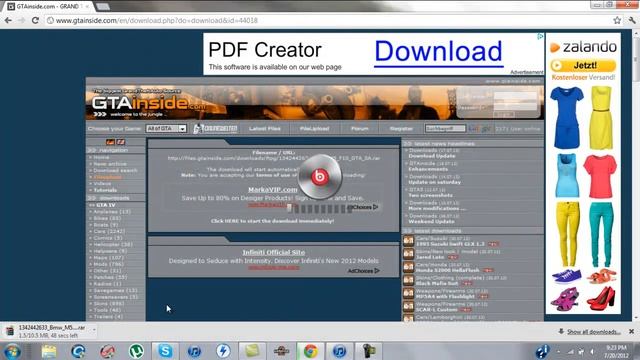Open the Weekend Update news headline
Image resolution: width=640 pixels, height=360 pixels.
431,222
